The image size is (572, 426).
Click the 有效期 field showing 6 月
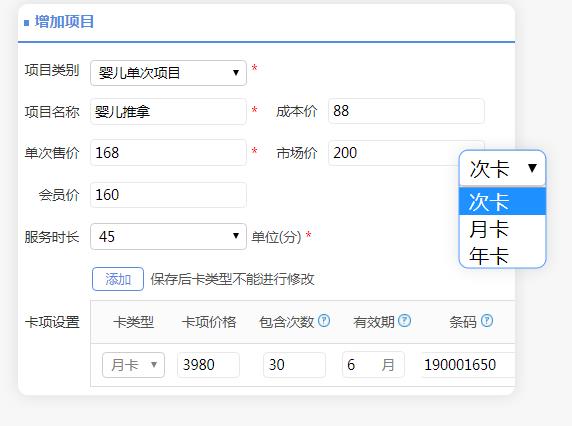(373, 365)
